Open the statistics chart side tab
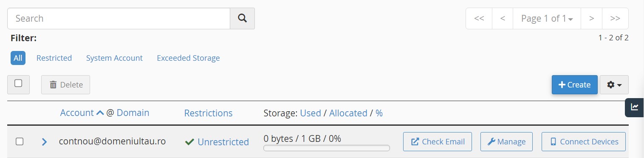The height and width of the screenshot is (158, 644). (x=635, y=107)
